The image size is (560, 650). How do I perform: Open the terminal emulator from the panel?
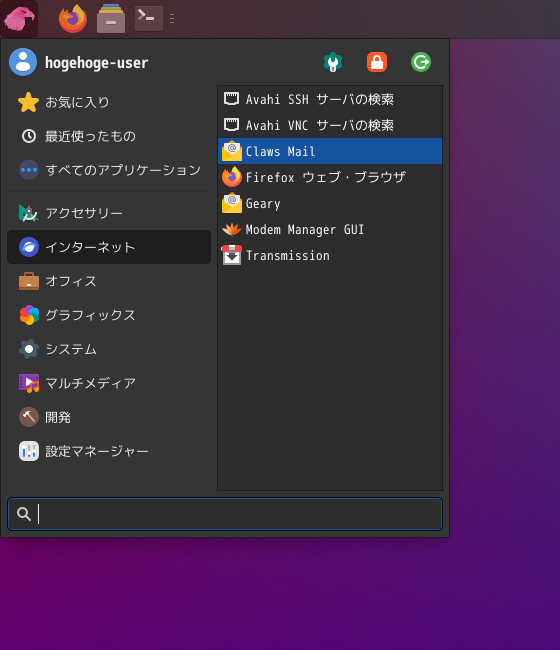[149, 18]
